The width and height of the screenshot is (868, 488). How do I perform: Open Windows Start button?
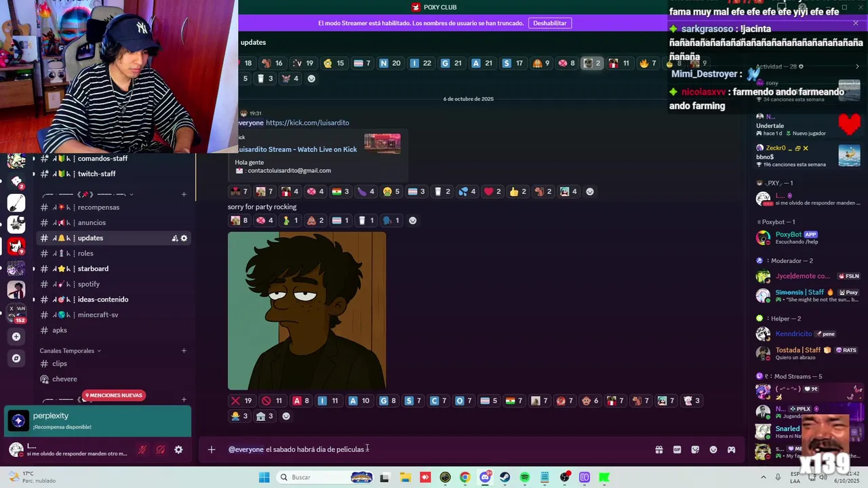(264, 477)
